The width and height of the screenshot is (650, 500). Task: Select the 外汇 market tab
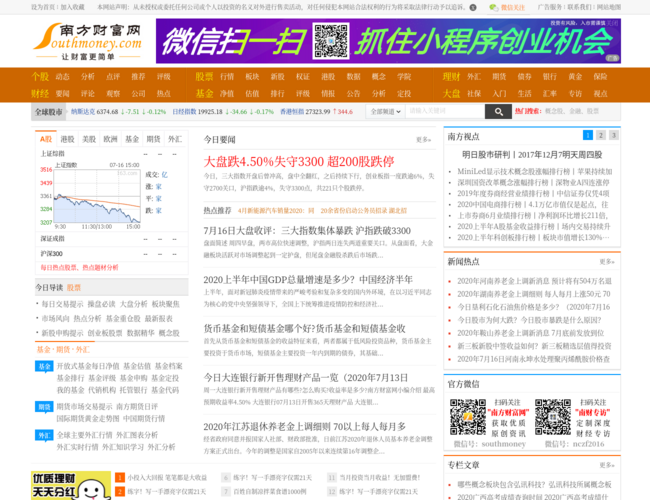tap(175, 139)
